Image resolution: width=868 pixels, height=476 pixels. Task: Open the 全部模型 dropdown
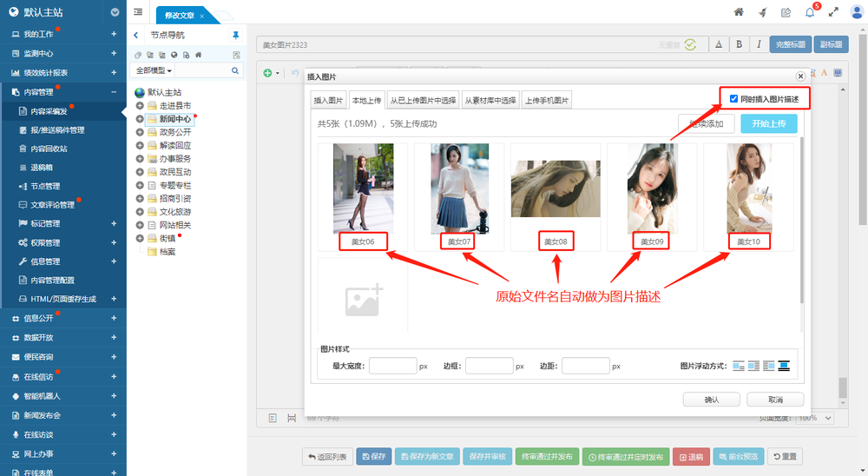click(152, 70)
